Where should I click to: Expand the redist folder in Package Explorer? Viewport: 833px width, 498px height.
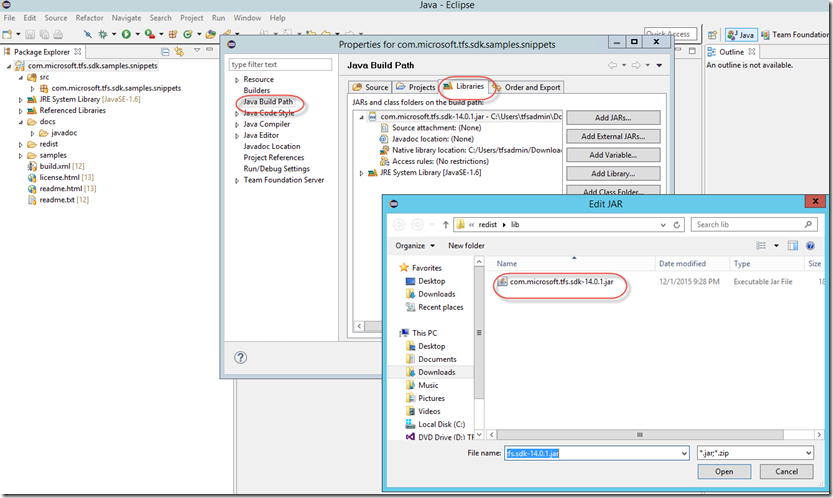pyautogui.click(x=21, y=145)
